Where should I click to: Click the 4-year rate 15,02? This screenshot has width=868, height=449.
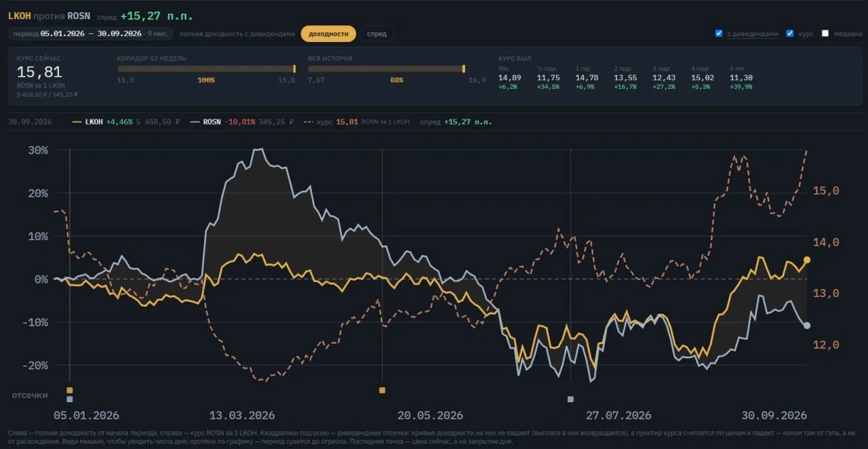(x=703, y=77)
